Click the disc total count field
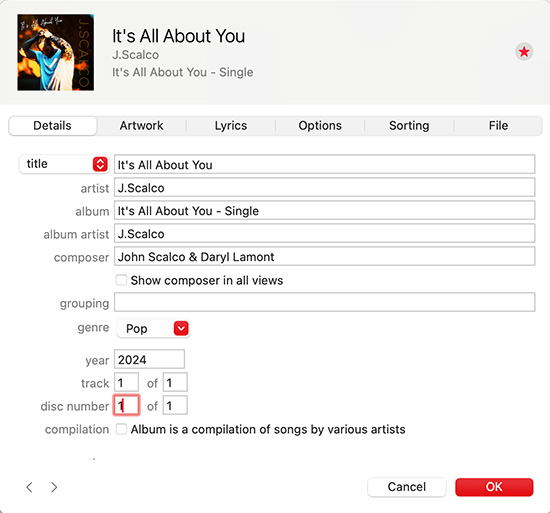Viewport: 550px width, 513px height. [x=175, y=405]
